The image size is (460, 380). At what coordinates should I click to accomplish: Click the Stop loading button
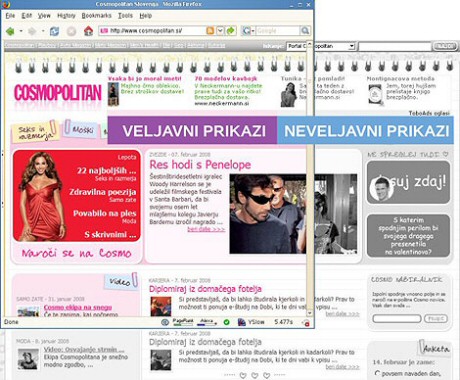click(x=71, y=31)
